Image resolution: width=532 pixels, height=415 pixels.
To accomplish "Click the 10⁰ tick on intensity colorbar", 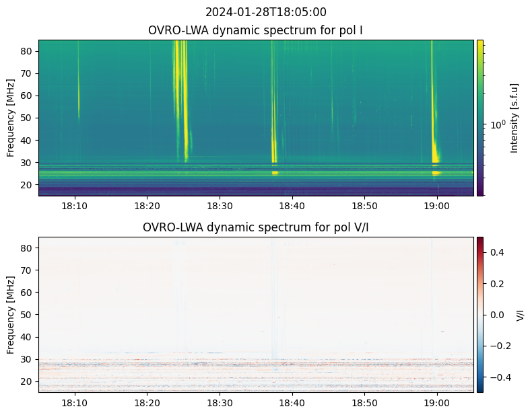I will click(497, 125).
